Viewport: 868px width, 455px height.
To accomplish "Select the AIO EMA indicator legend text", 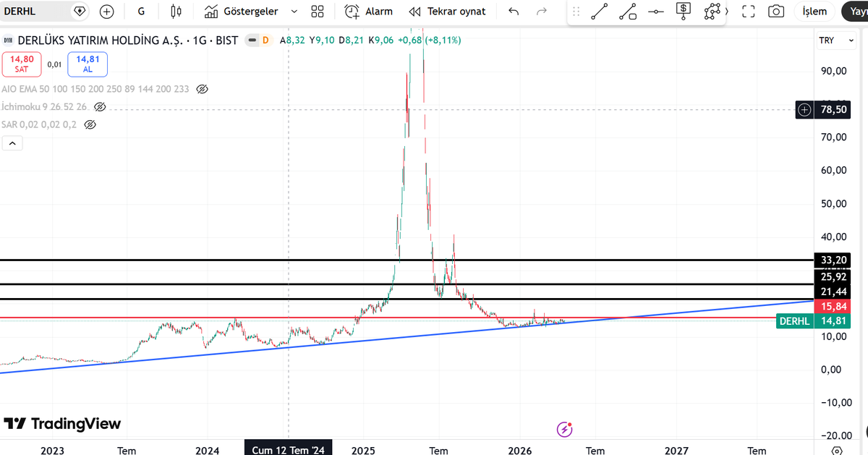I will [95, 89].
